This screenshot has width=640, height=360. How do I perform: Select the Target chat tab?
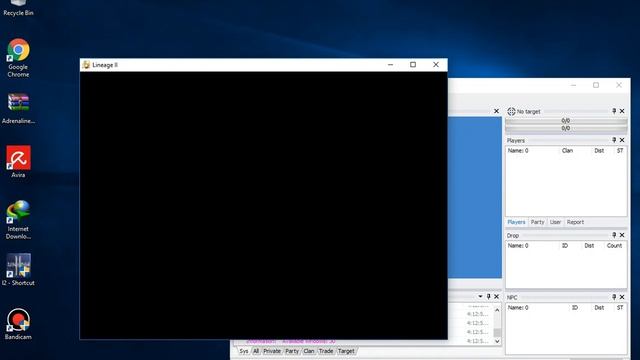click(x=346, y=351)
